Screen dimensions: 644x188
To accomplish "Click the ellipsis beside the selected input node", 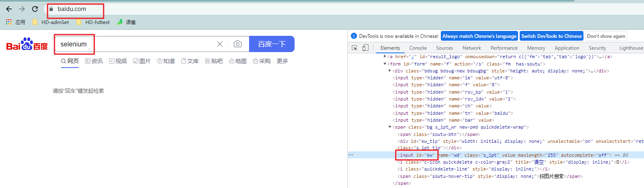I will (351, 155).
